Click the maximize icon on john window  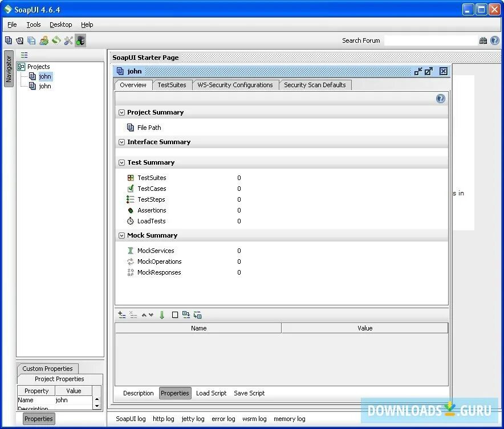click(x=429, y=71)
